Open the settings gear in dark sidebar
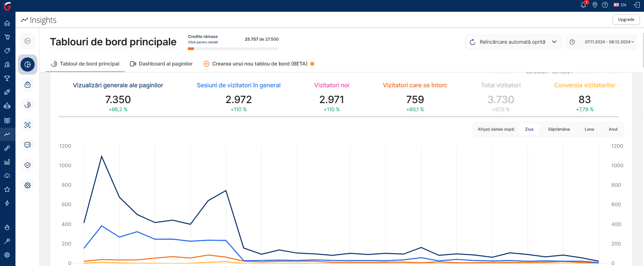The width and height of the screenshot is (644, 266). [x=7, y=255]
